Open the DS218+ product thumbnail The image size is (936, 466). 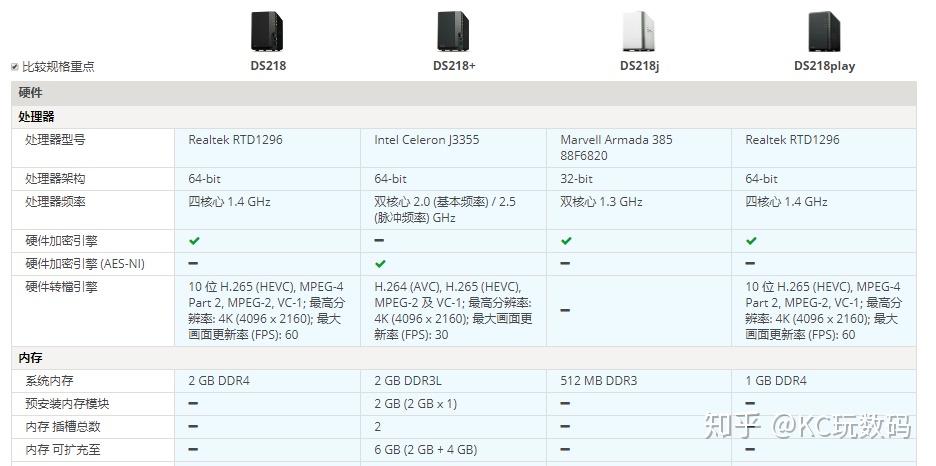[x=453, y=31]
